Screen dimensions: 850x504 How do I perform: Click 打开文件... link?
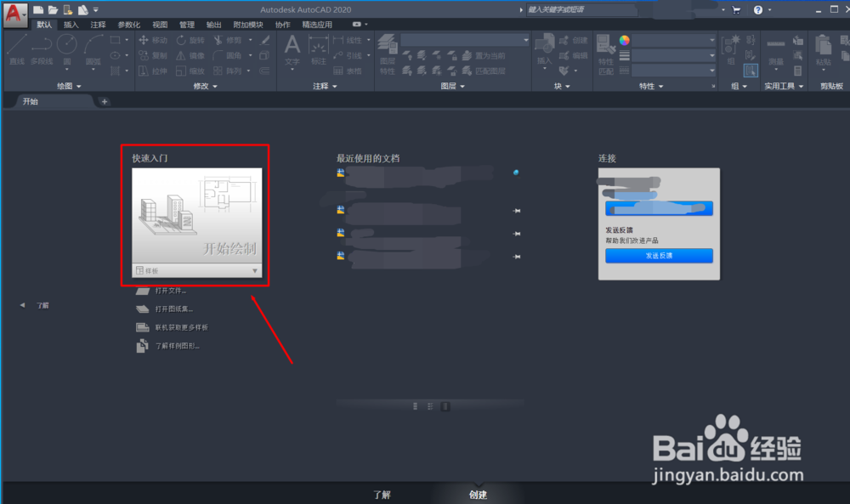171,291
